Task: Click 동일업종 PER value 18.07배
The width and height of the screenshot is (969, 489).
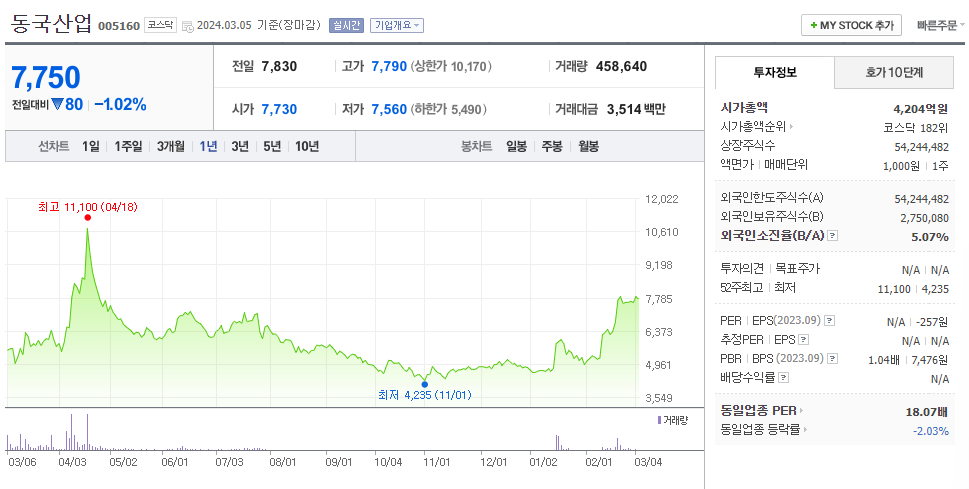Action: pyautogui.click(x=927, y=412)
